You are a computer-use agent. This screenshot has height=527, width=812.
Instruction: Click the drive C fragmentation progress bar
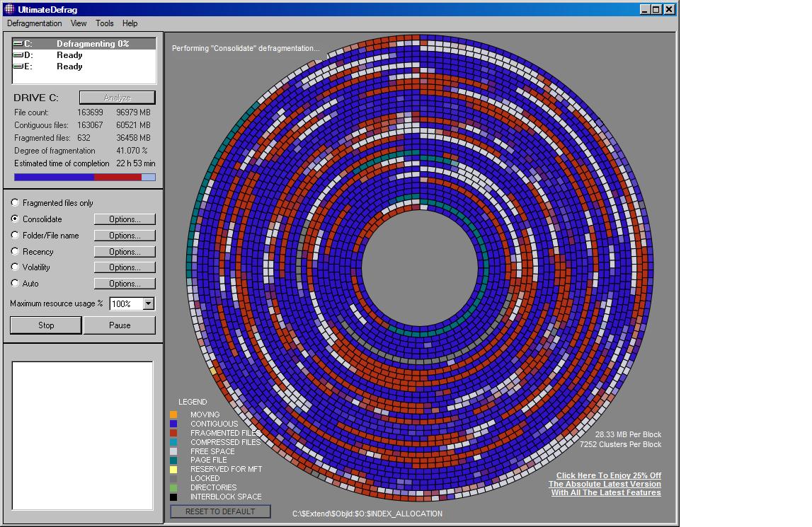(85, 177)
